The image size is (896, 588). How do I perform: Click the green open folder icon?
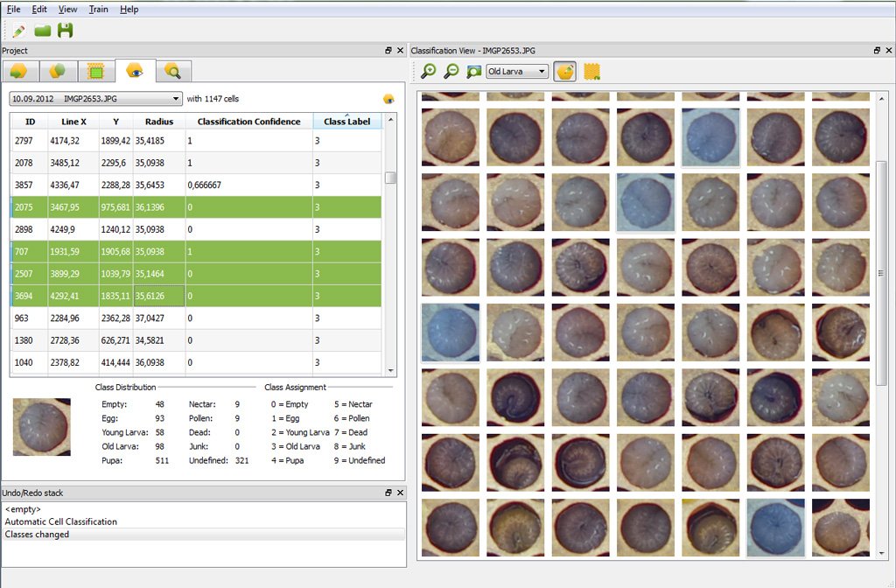(42, 31)
